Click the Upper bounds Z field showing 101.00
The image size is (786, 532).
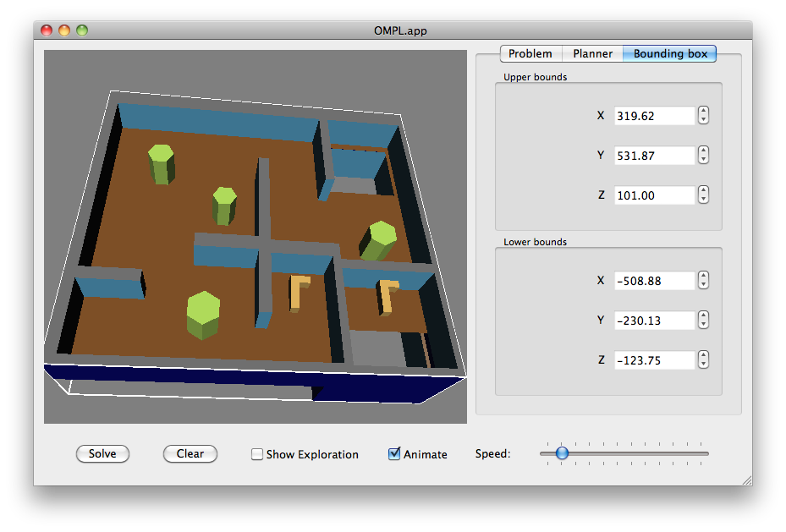pos(654,195)
